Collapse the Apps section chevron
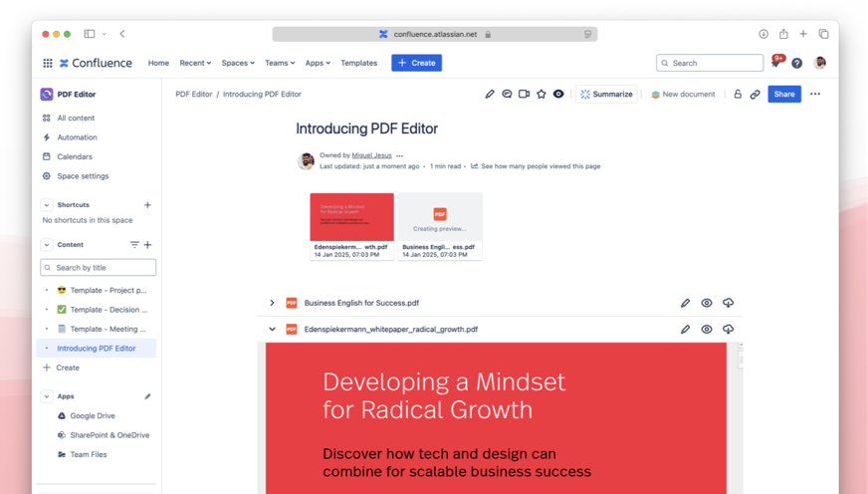This screenshot has height=494, width=868. point(47,396)
